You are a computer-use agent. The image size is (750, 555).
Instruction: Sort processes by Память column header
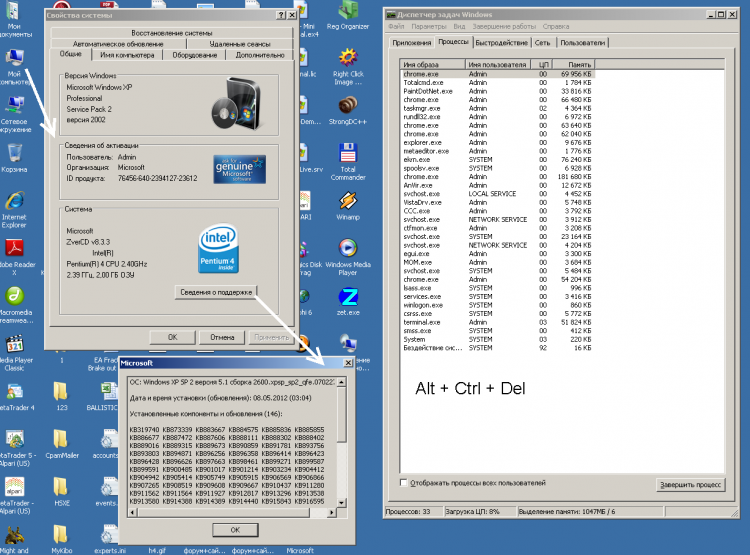pos(574,64)
